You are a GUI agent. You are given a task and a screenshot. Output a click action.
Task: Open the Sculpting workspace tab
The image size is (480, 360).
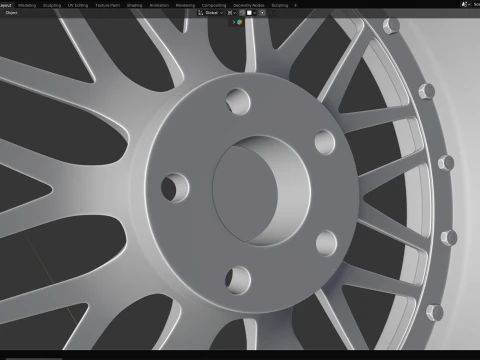(x=52, y=5)
